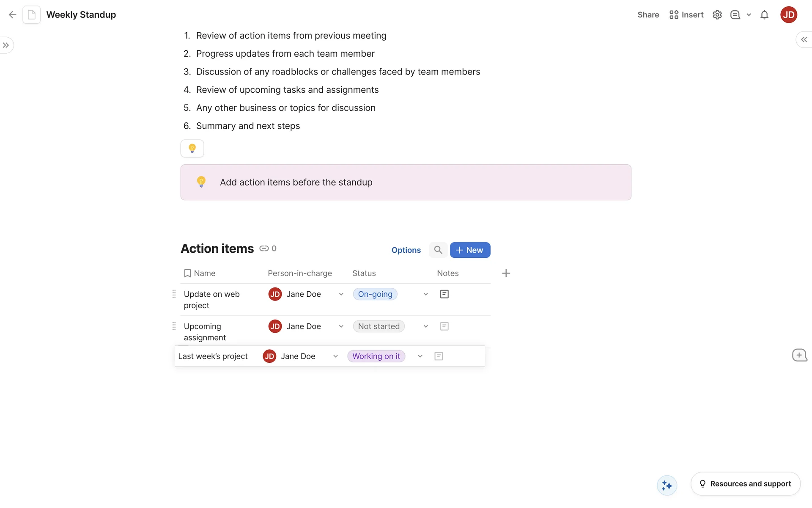Select the Working on it status tag
The height and width of the screenshot is (508, 812).
pyautogui.click(x=376, y=356)
